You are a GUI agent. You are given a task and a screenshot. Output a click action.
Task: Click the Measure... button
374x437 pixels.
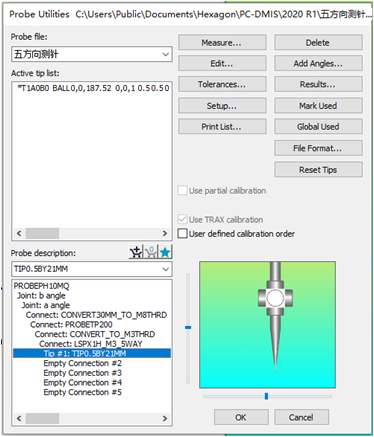coord(222,42)
